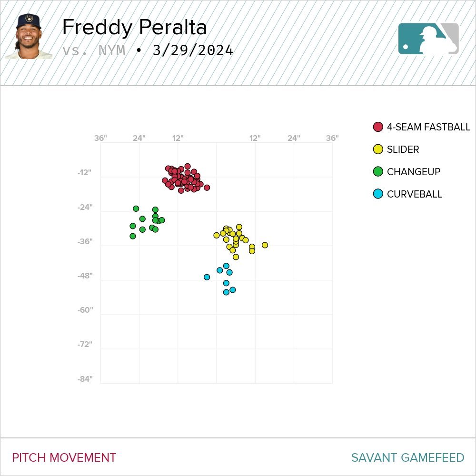Click the red 4-Seam Fastball legend circle
The height and width of the screenshot is (476, 476).
point(378,127)
